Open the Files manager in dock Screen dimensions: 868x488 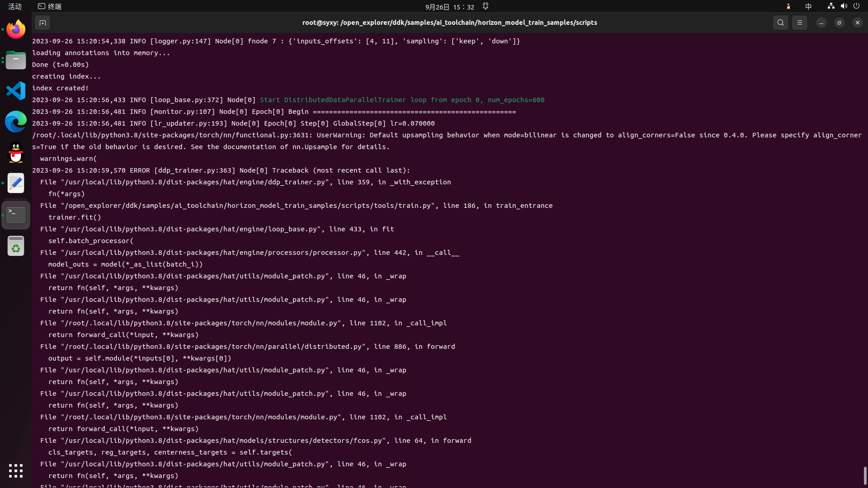(16, 60)
